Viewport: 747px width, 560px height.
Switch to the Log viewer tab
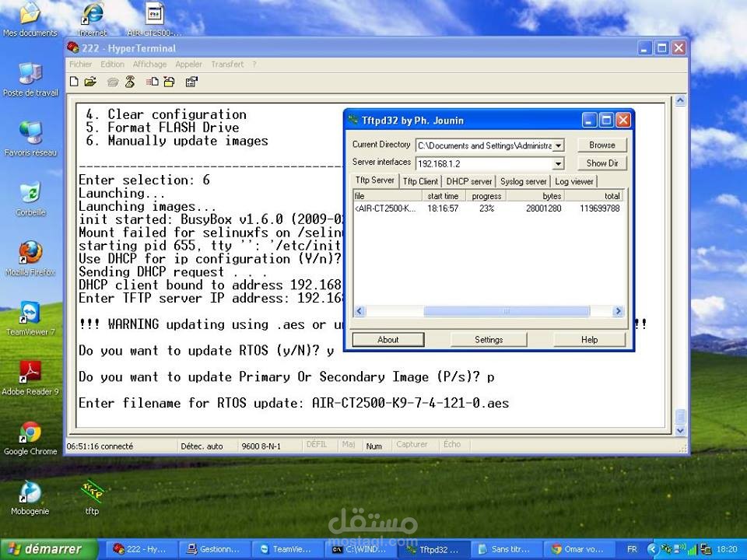574,181
